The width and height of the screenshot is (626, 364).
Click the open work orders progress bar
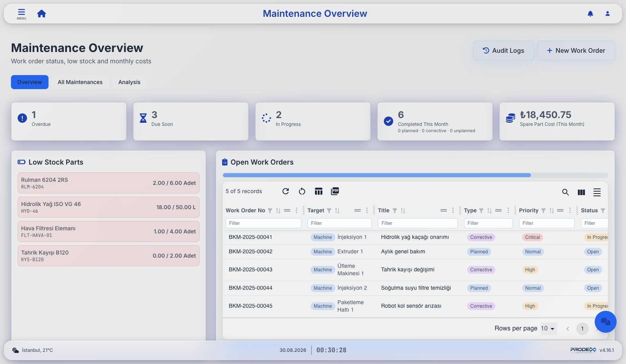pos(416,175)
